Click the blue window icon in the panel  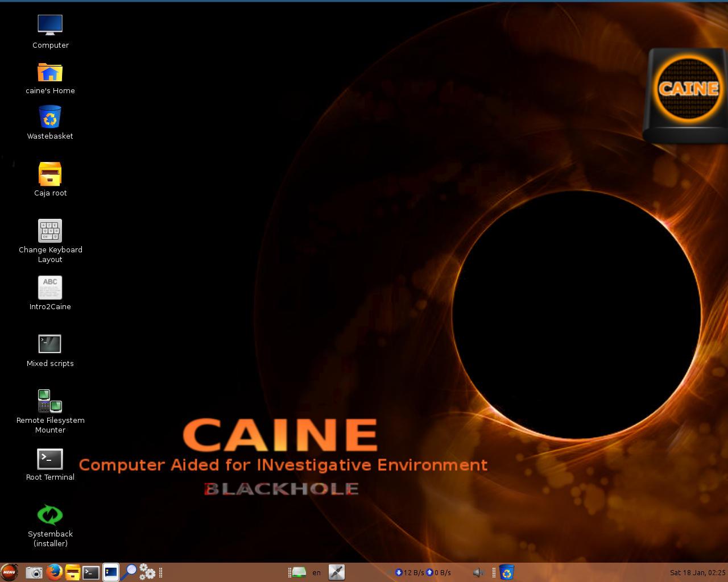[111, 572]
